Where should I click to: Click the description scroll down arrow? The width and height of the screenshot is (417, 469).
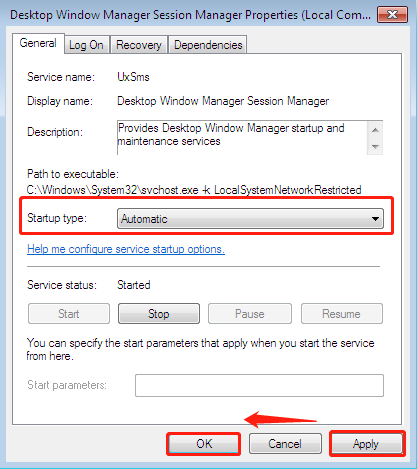point(375,147)
